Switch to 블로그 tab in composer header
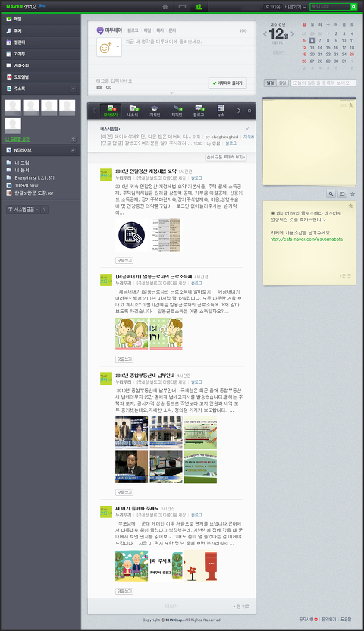The width and height of the screenshot is (364, 631). (133, 30)
